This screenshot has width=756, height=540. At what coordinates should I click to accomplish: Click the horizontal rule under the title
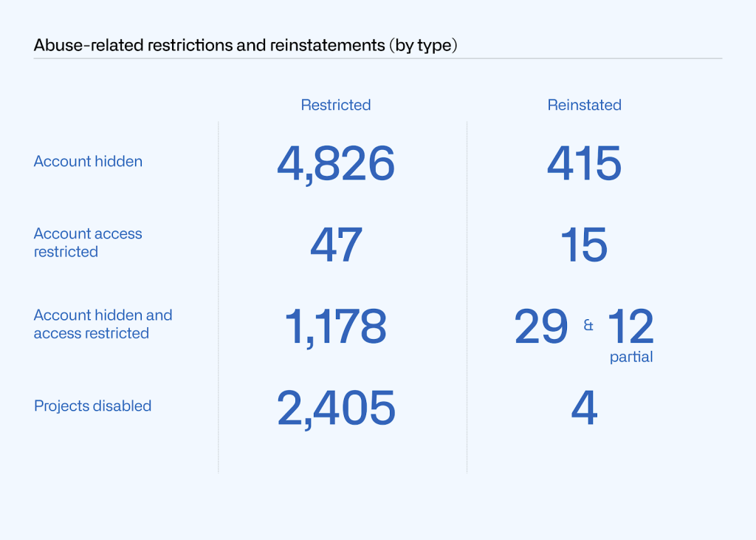coord(377,58)
